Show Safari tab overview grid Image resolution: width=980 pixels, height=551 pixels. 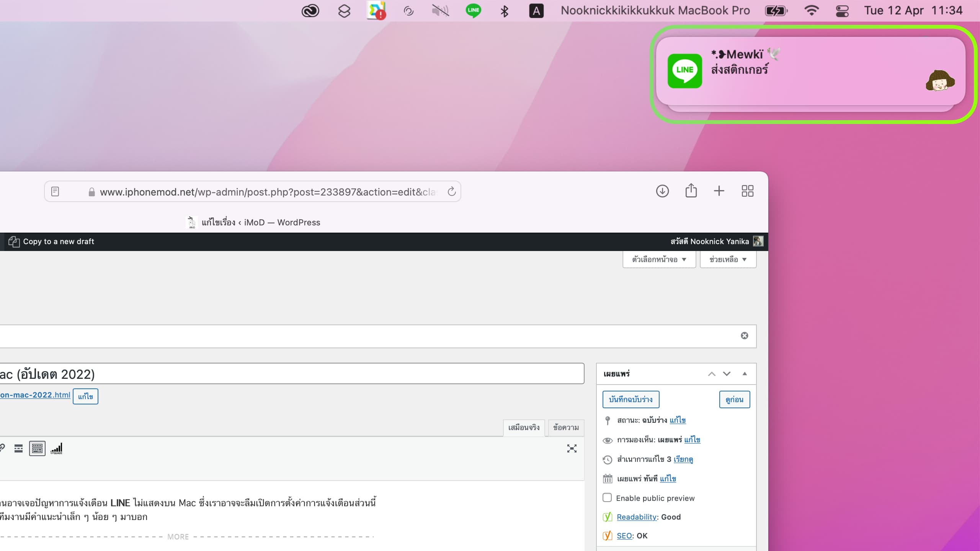[x=747, y=191]
